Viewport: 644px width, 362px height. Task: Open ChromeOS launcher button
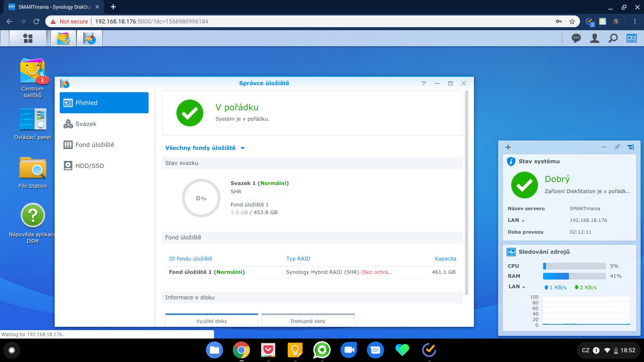pyautogui.click(x=11, y=350)
